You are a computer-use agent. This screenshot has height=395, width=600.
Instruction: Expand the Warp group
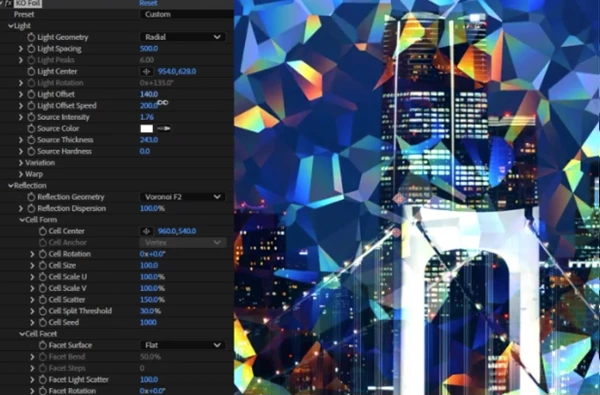pyautogui.click(x=21, y=174)
